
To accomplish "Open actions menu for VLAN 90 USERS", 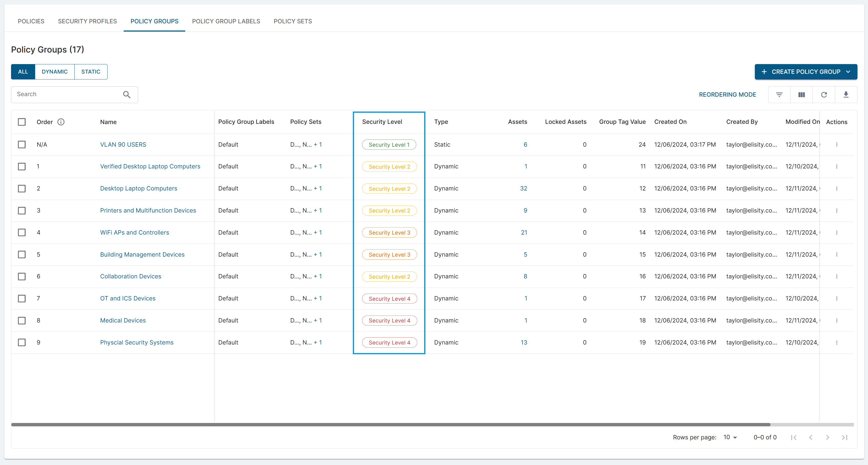I will [836, 145].
